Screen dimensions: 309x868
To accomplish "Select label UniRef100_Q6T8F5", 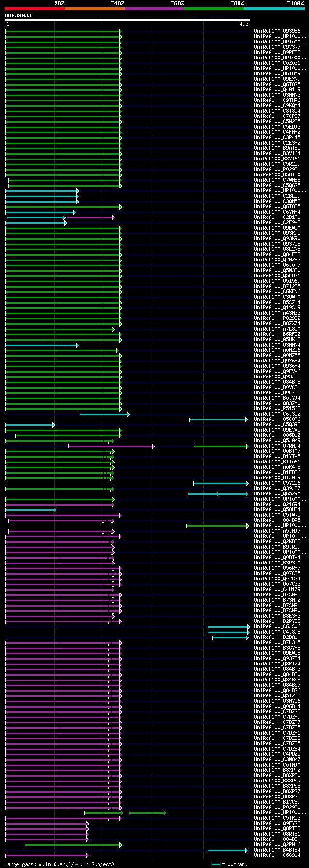I will coord(277,207).
